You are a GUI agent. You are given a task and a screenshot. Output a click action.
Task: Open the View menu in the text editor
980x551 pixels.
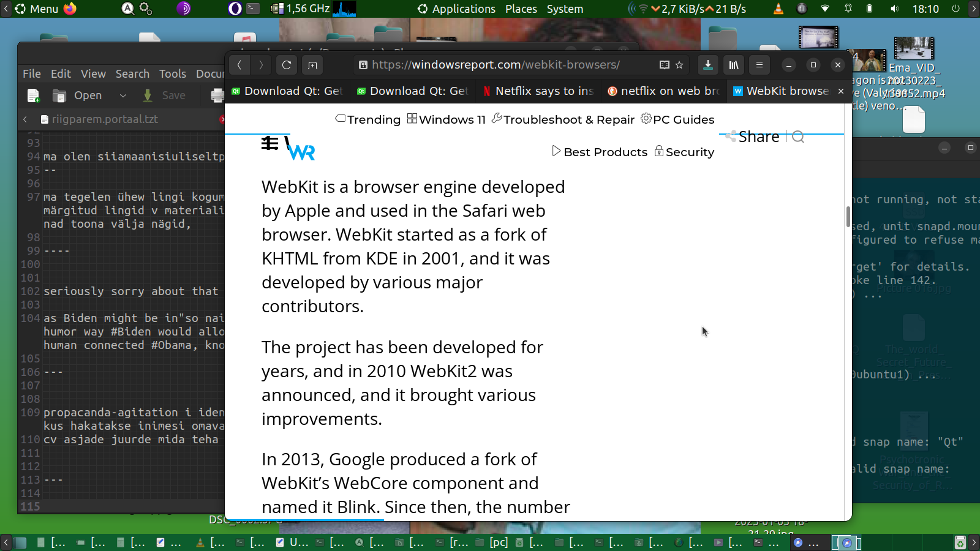93,73
